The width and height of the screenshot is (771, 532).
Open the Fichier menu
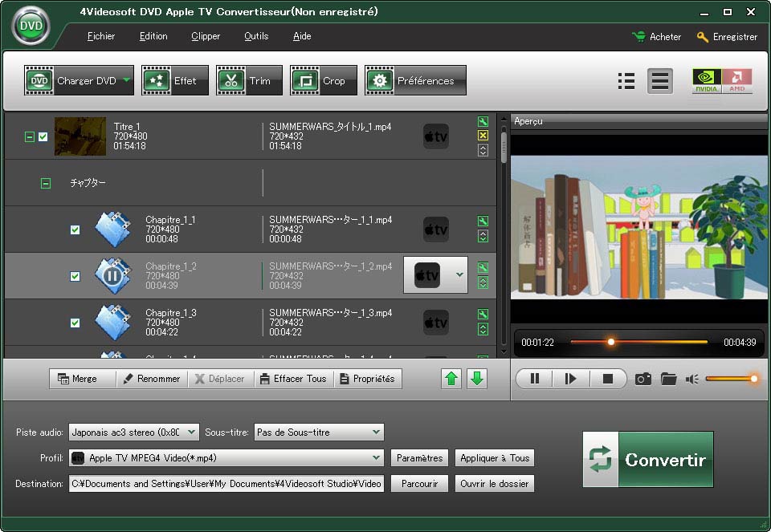pos(101,36)
